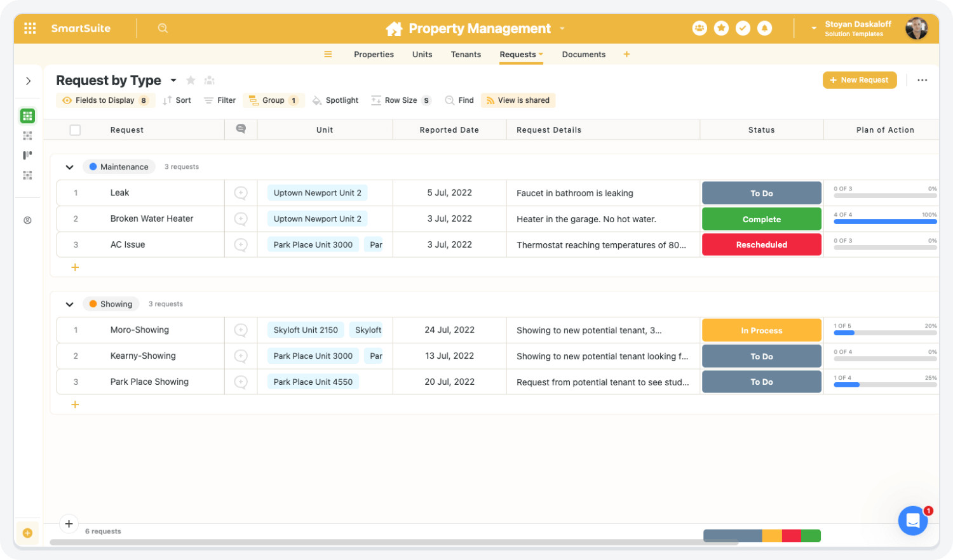The width and height of the screenshot is (953, 560).
Task: Click the comments column header icon
Action: pyautogui.click(x=241, y=129)
